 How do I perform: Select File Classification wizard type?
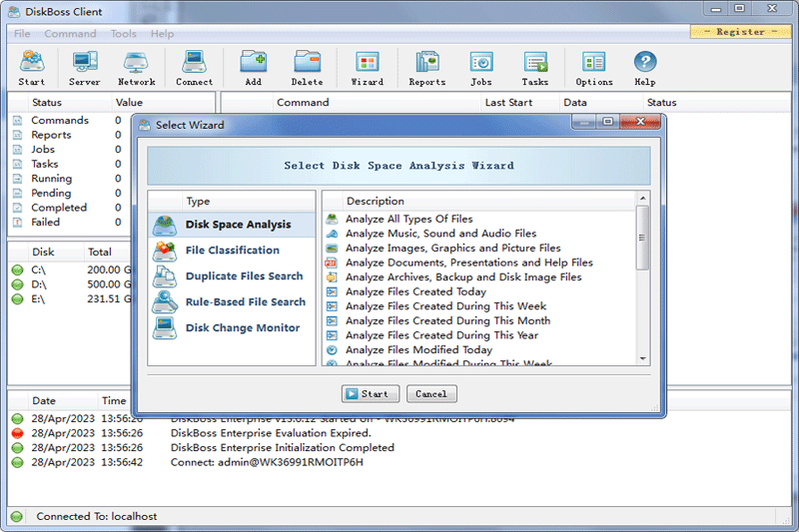click(232, 251)
